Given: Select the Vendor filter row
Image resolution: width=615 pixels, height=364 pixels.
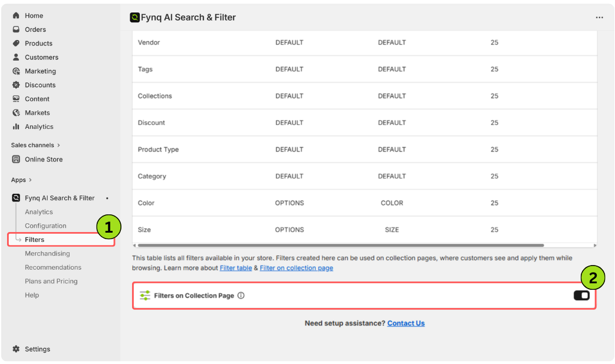Looking at the screenshot, I should pyautogui.click(x=364, y=42).
